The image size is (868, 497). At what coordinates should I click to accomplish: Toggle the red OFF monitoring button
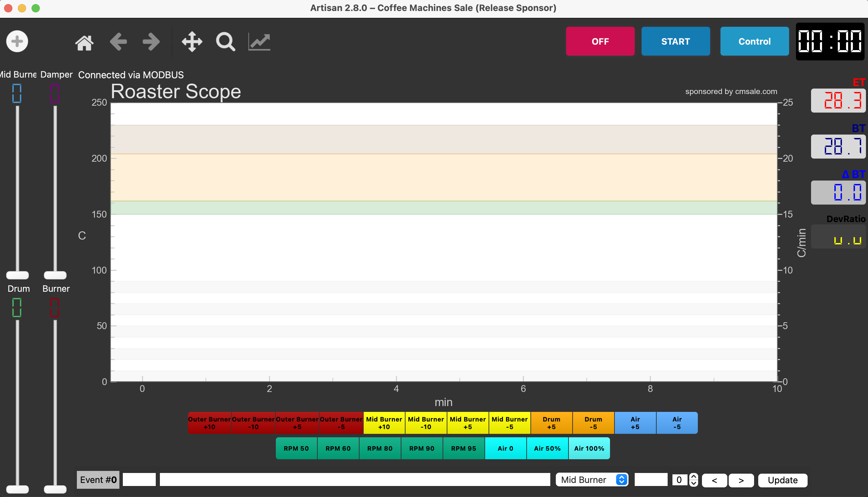600,42
